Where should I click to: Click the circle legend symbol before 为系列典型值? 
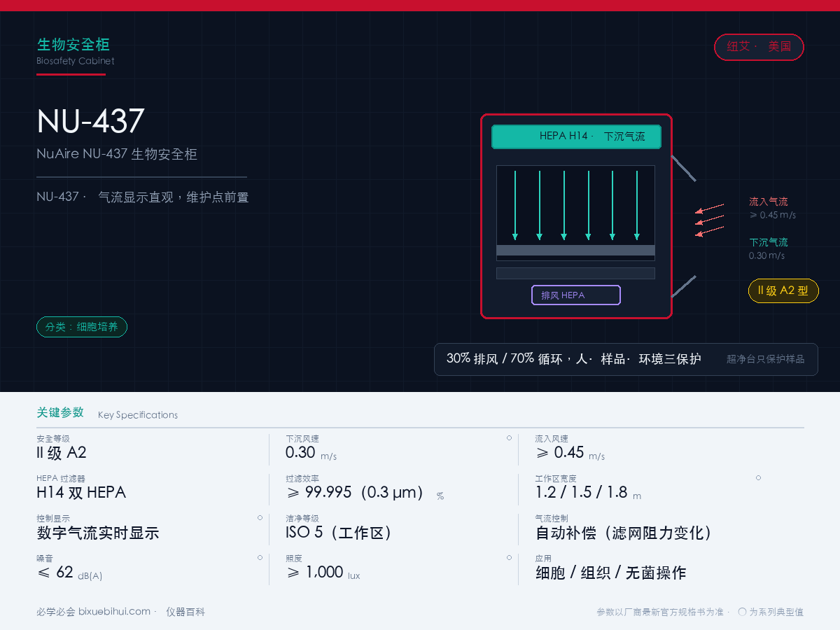click(742, 612)
